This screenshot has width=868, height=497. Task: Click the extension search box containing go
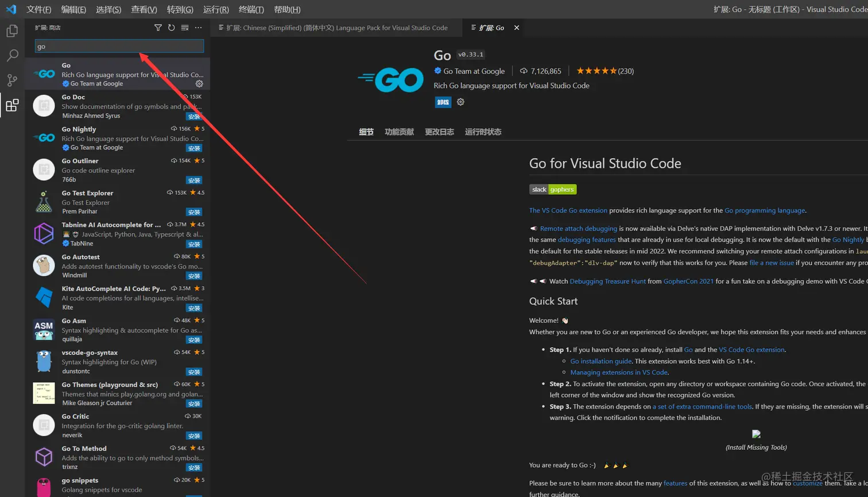[119, 46]
